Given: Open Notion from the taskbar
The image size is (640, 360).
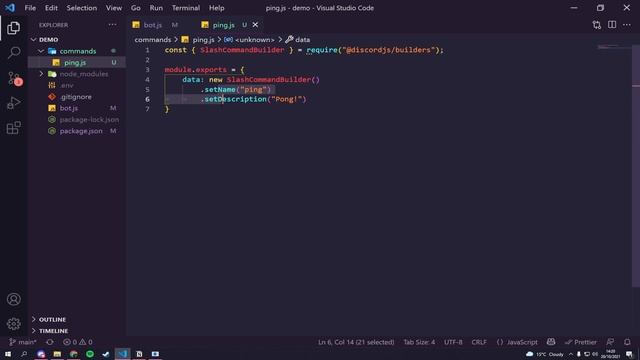Looking at the screenshot, I should (139, 354).
